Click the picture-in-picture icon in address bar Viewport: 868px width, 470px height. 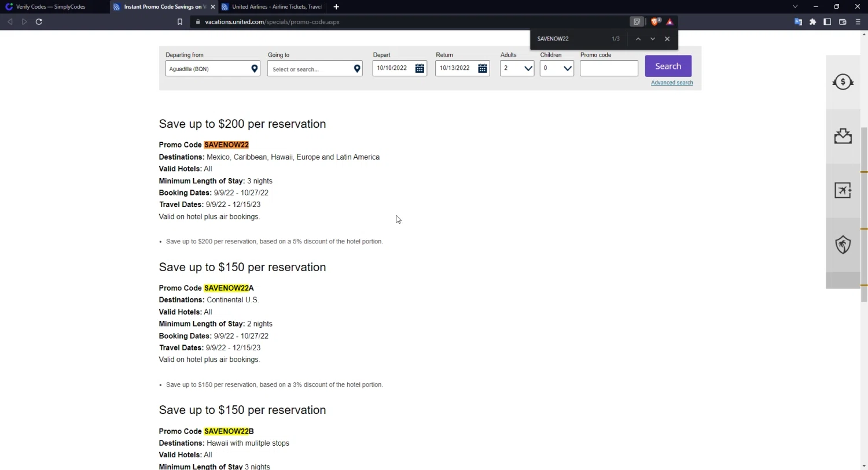coord(637,22)
